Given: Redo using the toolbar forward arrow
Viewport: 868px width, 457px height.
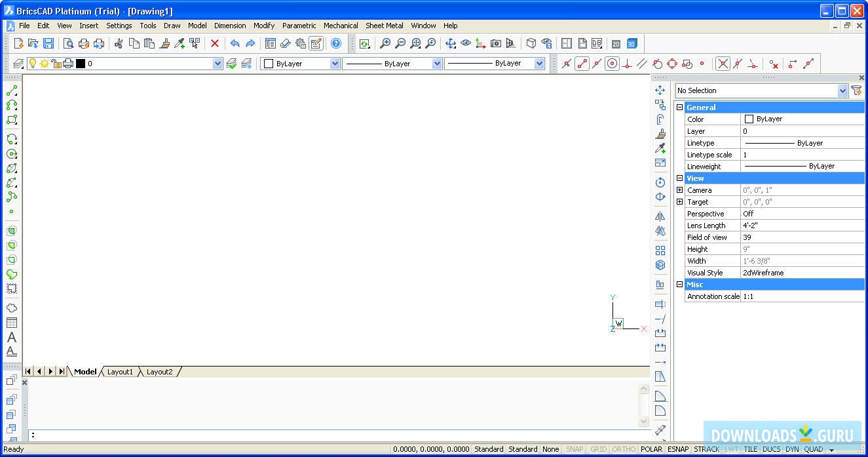Looking at the screenshot, I should [250, 43].
